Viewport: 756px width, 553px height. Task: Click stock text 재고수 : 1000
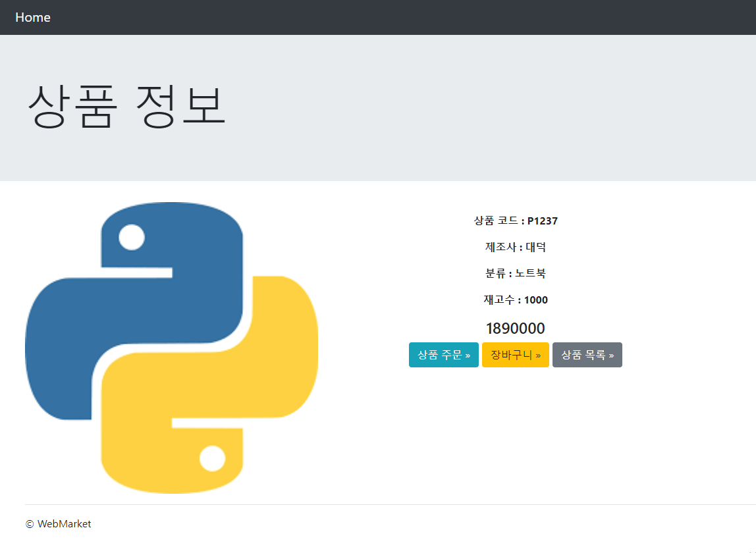click(x=516, y=300)
